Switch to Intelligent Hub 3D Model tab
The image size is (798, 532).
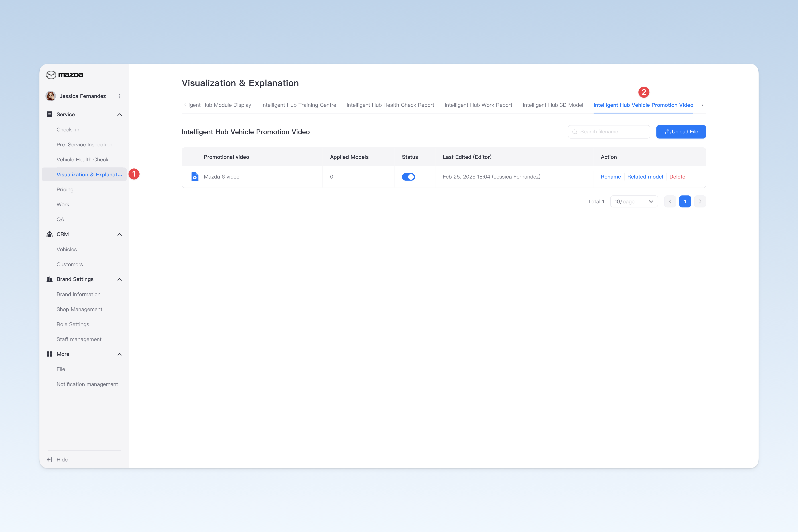point(553,105)
